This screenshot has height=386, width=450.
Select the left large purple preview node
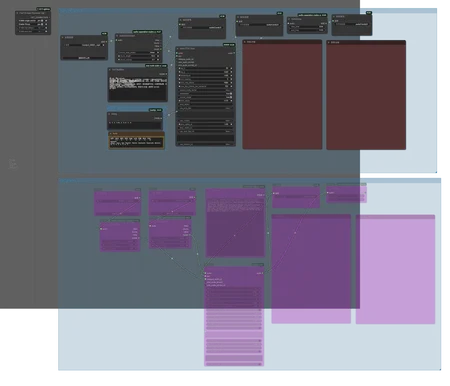[311, 269]
